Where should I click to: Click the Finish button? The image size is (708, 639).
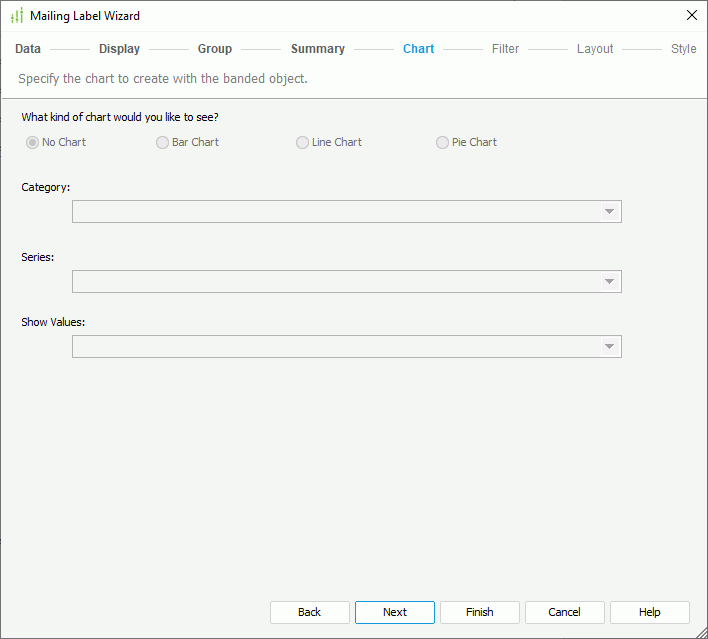click(480, 612)
